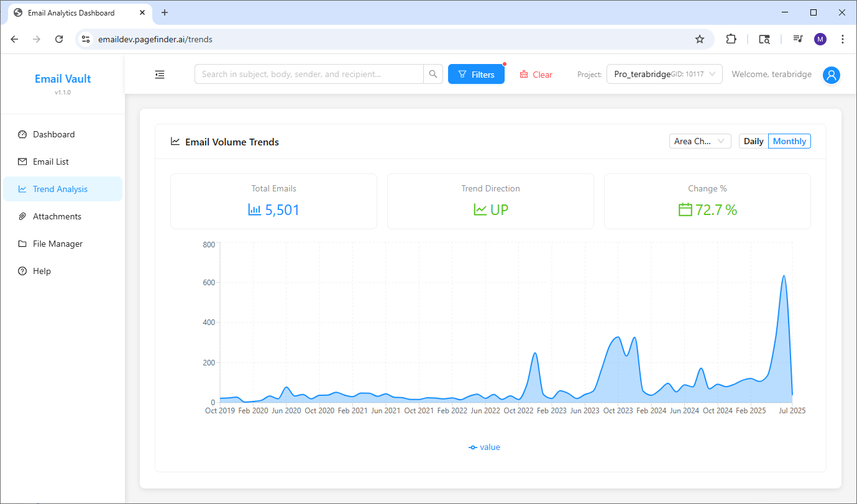Click the red Clear button

536,75
